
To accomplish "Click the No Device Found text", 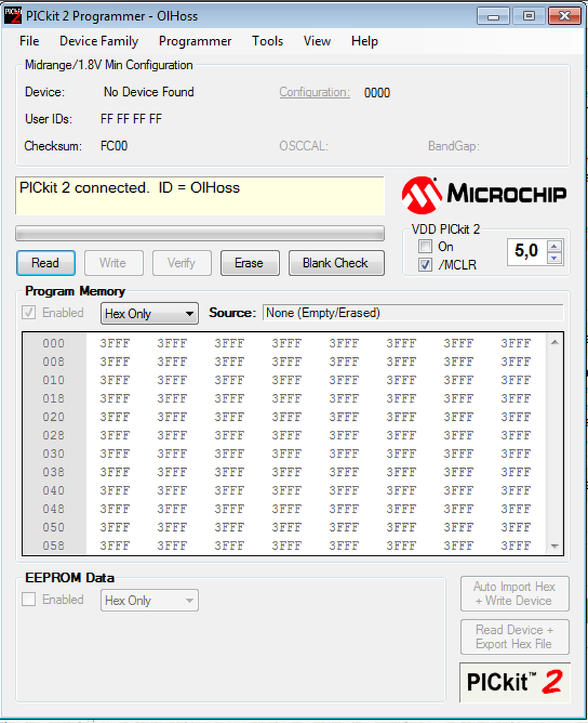I will tap(148, 92).
